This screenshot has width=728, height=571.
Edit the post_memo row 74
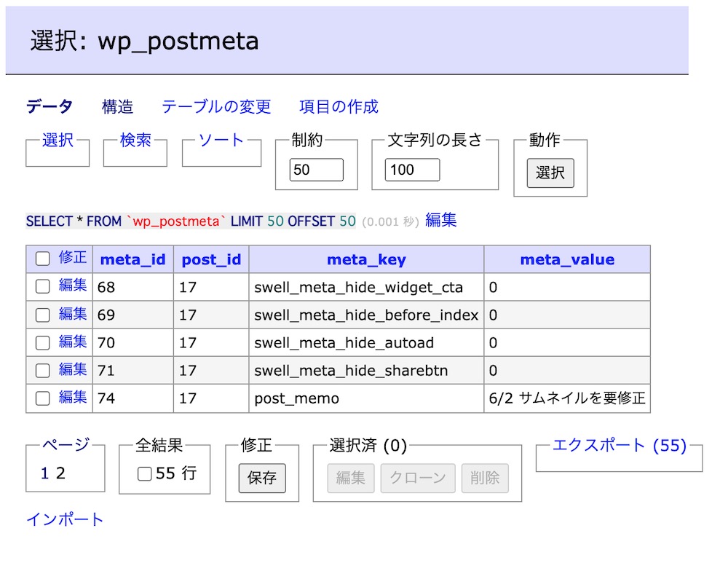73,397
